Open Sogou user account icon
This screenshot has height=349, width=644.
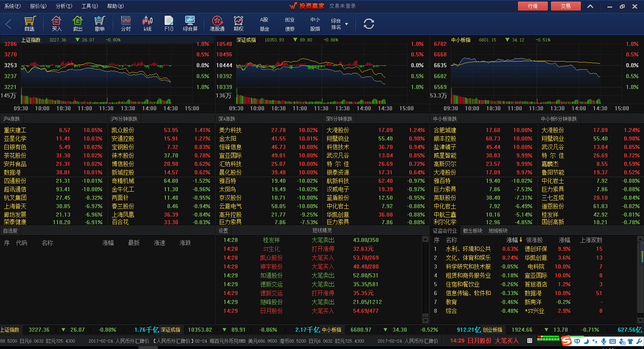pyautogui.click(x=622, y=341)
